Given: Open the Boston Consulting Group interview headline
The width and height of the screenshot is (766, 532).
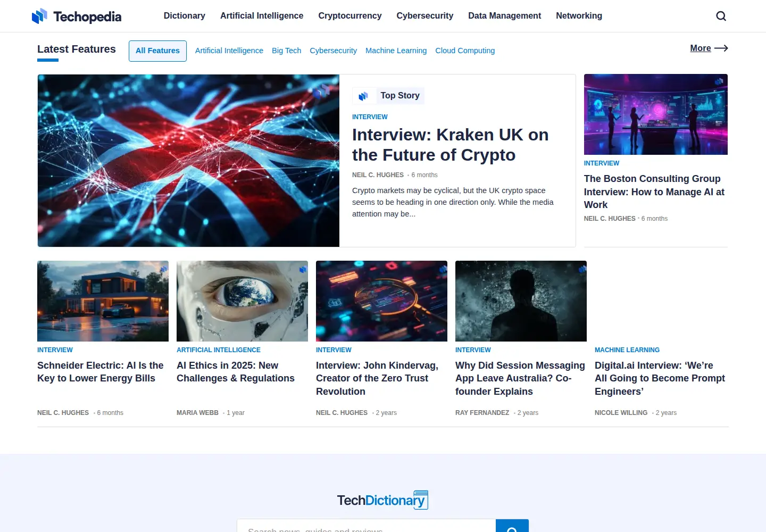Looking at the screenshot, I should (654, 192).
